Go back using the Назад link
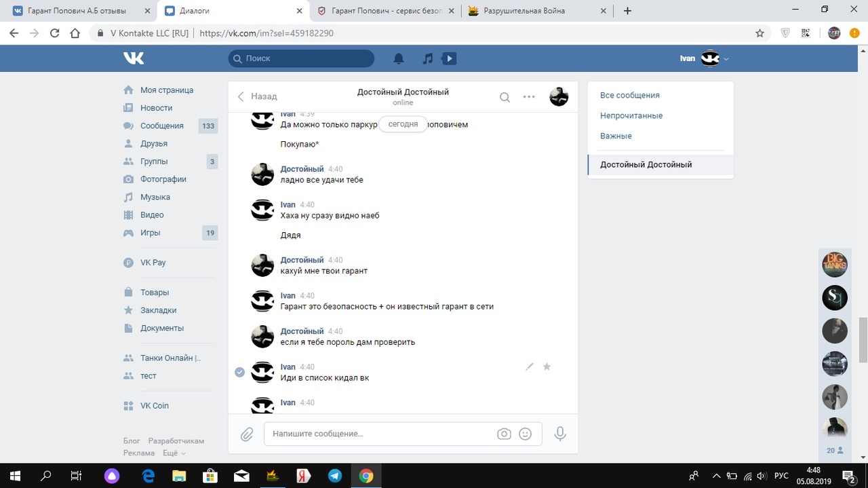The image size is (868, 488). tap(258, 96)
